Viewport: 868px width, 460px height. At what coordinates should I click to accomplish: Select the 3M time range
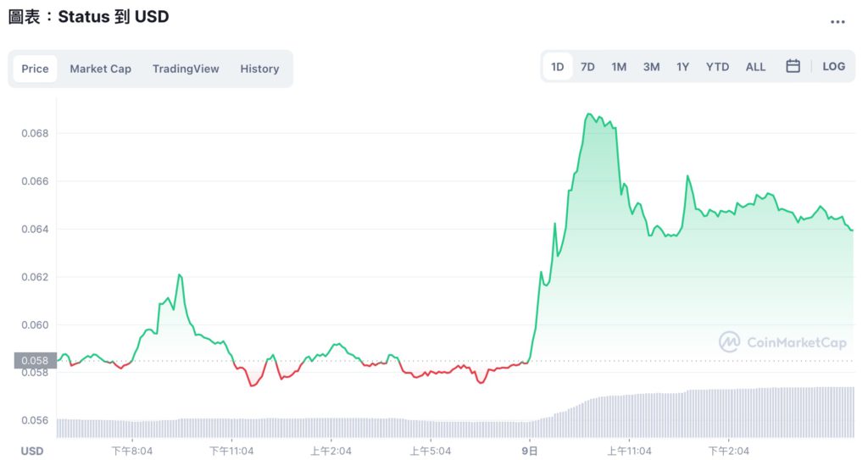[651, 66]
